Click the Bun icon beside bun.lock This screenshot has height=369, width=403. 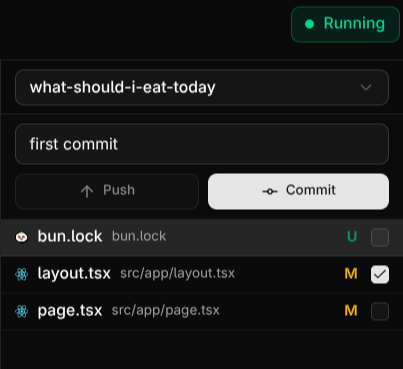tap(22, 237)
